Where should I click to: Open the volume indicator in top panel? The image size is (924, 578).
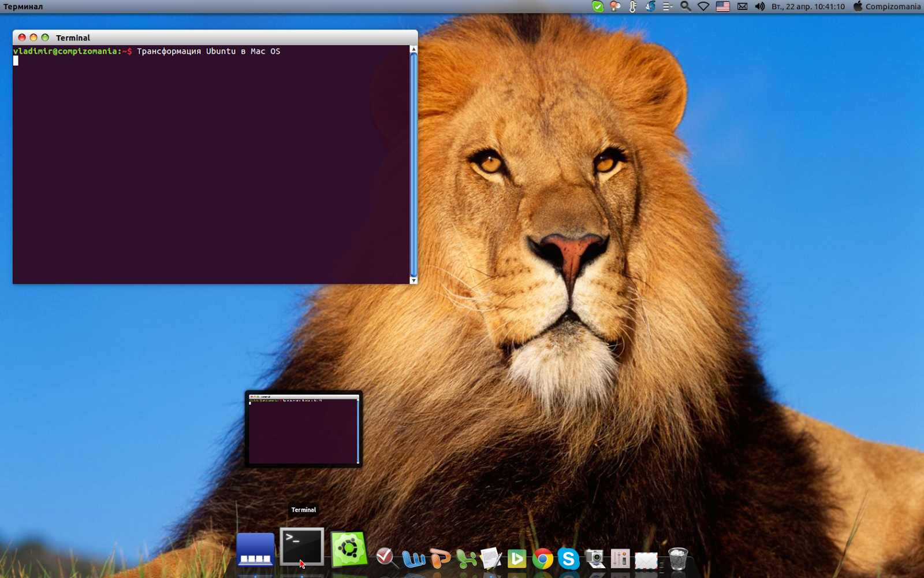759,6
